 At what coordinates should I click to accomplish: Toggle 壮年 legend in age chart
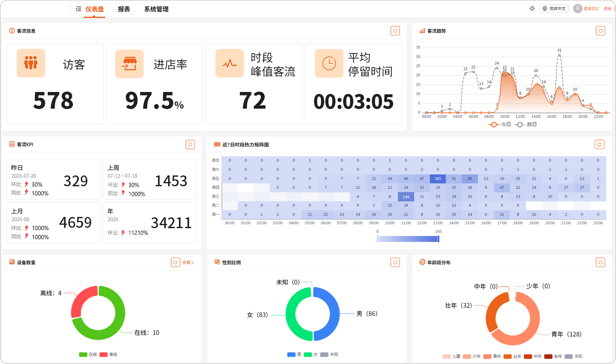[513, 356]
